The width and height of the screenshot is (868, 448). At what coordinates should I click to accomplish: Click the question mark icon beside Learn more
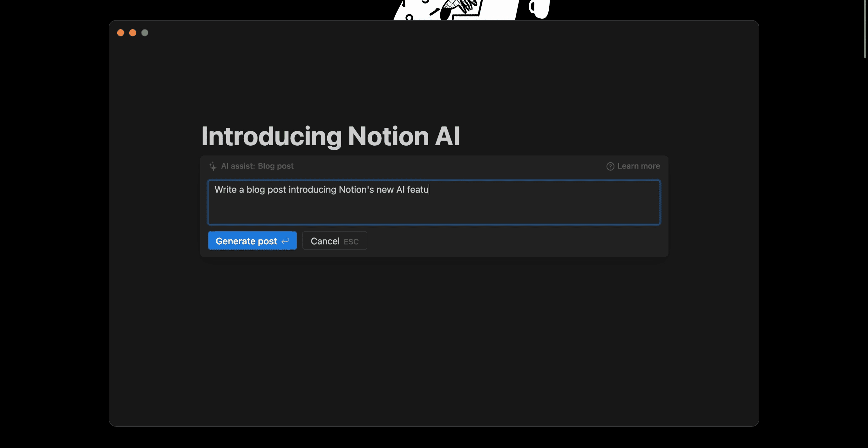click(x=610, y=166)
